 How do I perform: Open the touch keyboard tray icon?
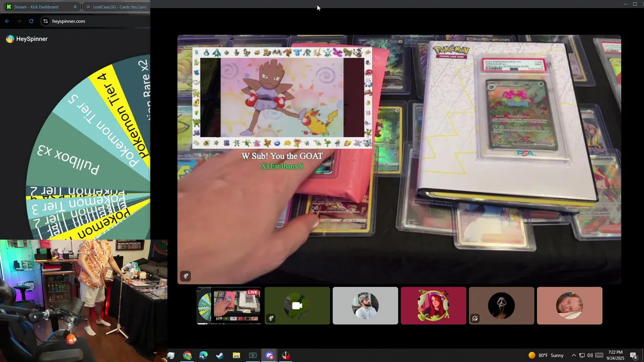point(599,355)
